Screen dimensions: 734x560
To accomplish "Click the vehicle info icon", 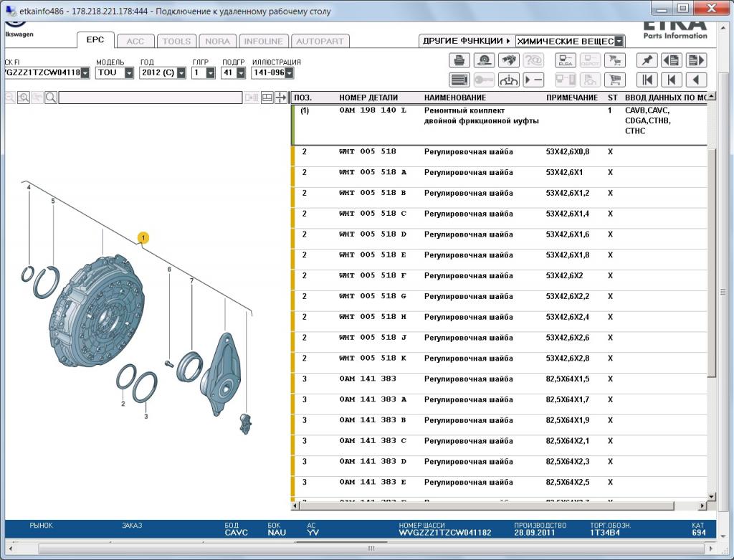I will click(509, 80).
